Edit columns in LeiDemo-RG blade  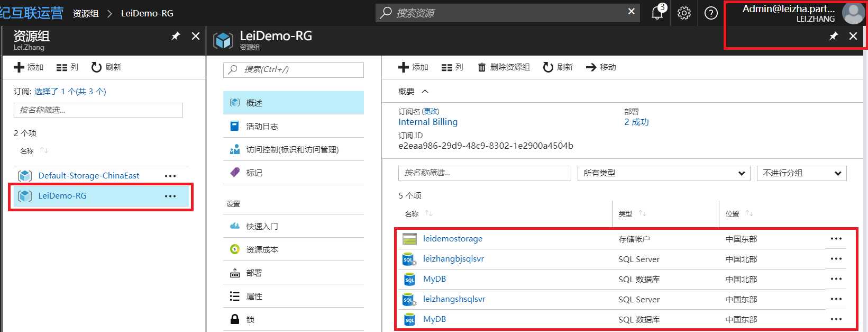tap(452, 67)
